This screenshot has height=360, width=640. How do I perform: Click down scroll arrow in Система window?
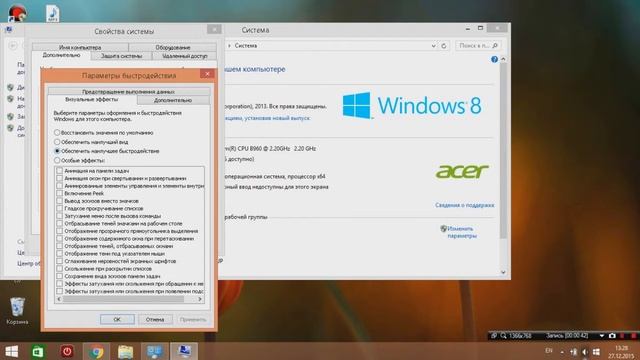(503, 272)
